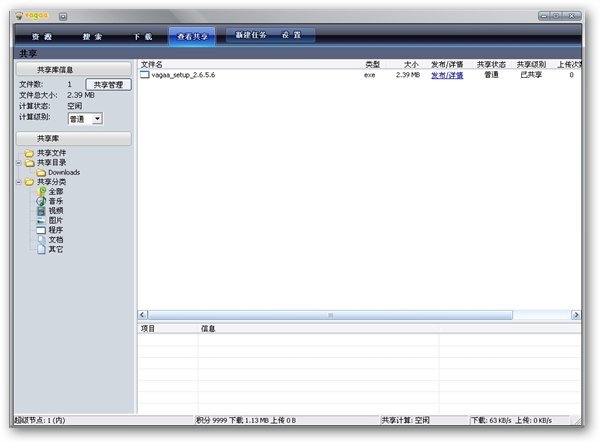Click the vagaa_setup_2.6.5.6 file icon
Image resolution: width=600 pixels, height=443 pixels.
144,75
